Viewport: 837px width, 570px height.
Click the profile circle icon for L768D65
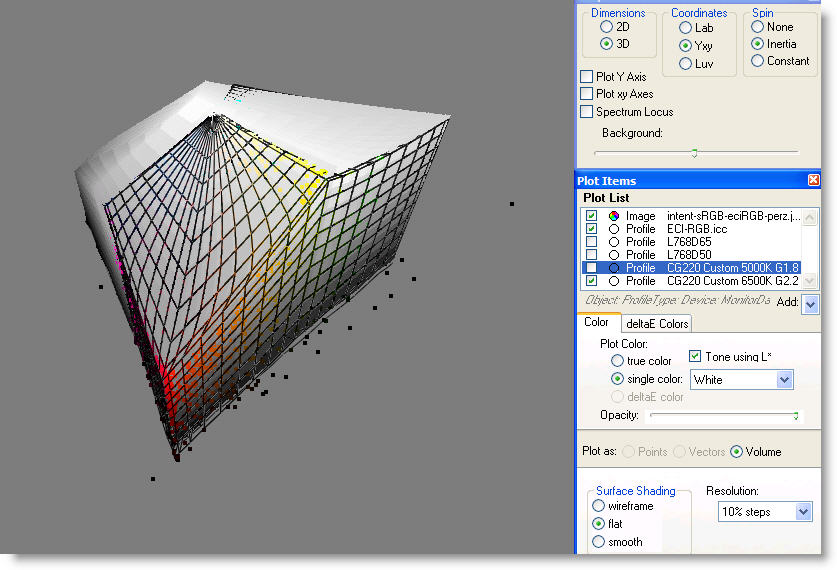point(613,242)
